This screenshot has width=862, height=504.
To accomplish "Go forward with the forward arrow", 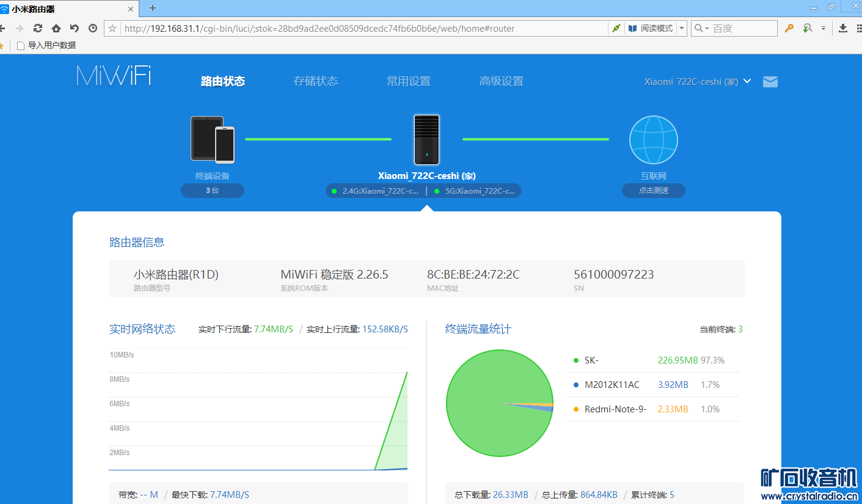I will pos(20,28).
